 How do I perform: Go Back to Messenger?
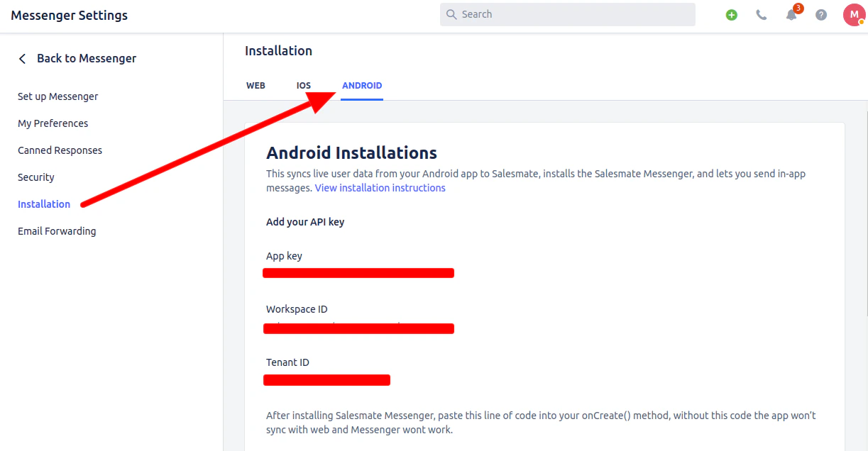coord(87,58)
